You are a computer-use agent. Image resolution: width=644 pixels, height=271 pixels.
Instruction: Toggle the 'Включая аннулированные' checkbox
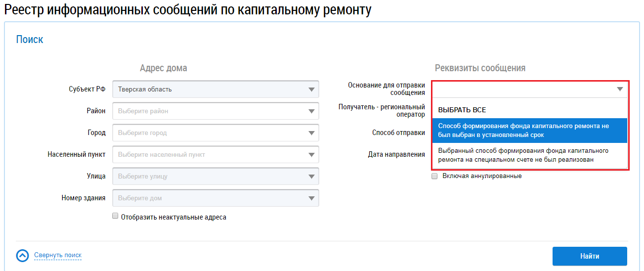point(435,176)
